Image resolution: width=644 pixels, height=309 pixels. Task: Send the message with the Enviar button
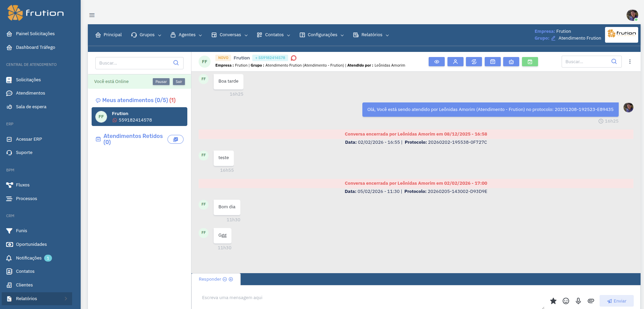616,301
